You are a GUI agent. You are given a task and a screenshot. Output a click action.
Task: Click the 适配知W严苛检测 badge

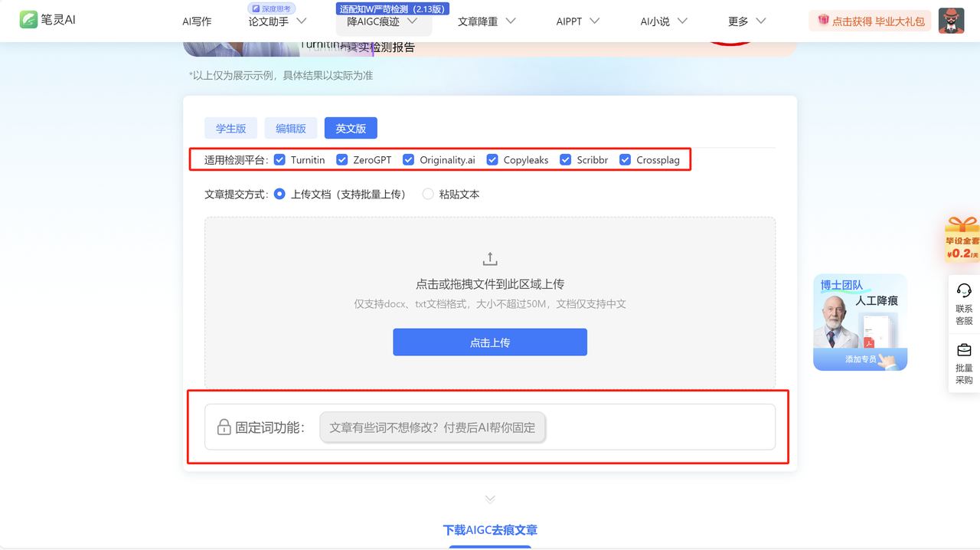coord(392,8)
